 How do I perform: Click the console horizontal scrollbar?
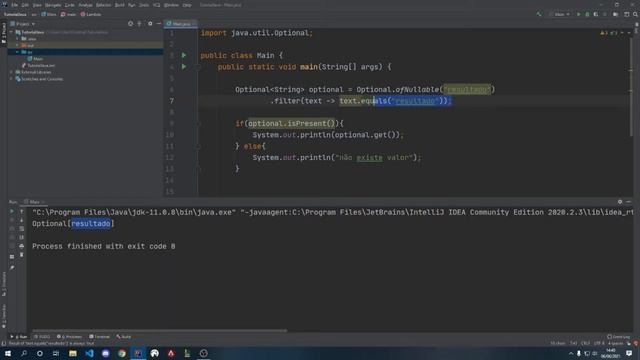pos(159,331)
